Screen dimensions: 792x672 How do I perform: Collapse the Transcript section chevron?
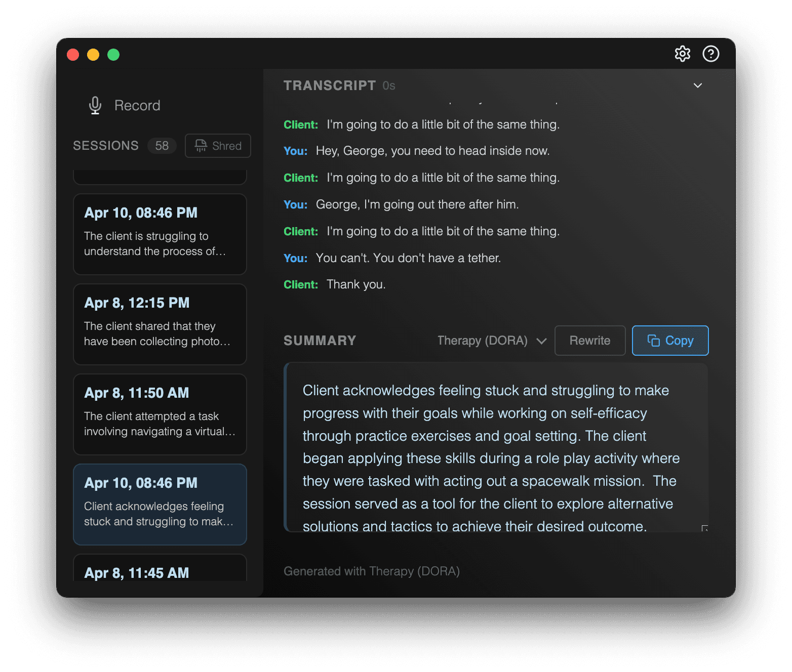pos(697,86)
